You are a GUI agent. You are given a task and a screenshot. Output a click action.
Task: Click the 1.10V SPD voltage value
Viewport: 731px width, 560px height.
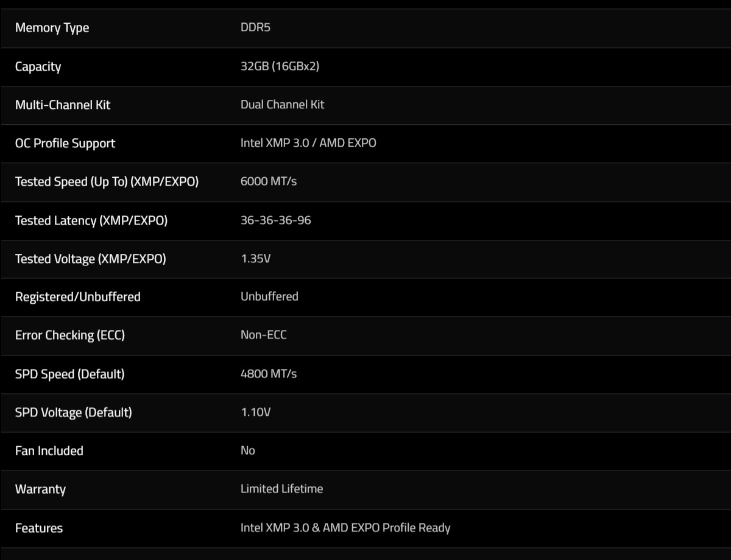point(255,412)
